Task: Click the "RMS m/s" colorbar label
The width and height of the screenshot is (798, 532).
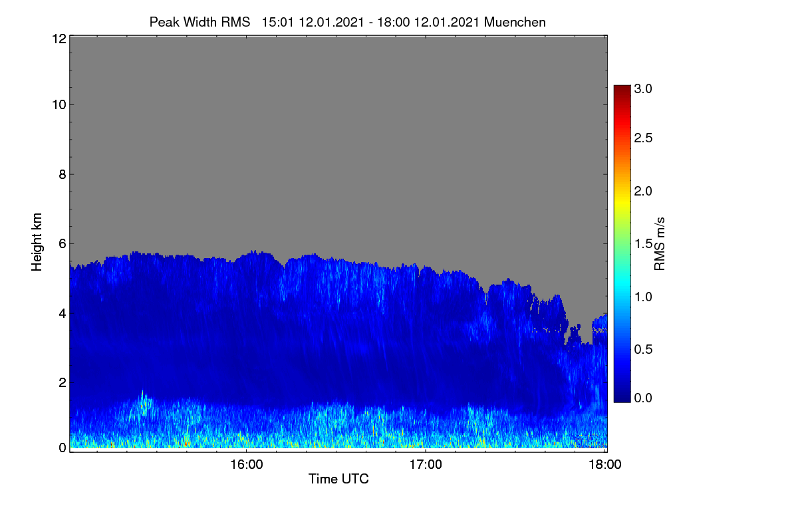Action: click(660, 243)
